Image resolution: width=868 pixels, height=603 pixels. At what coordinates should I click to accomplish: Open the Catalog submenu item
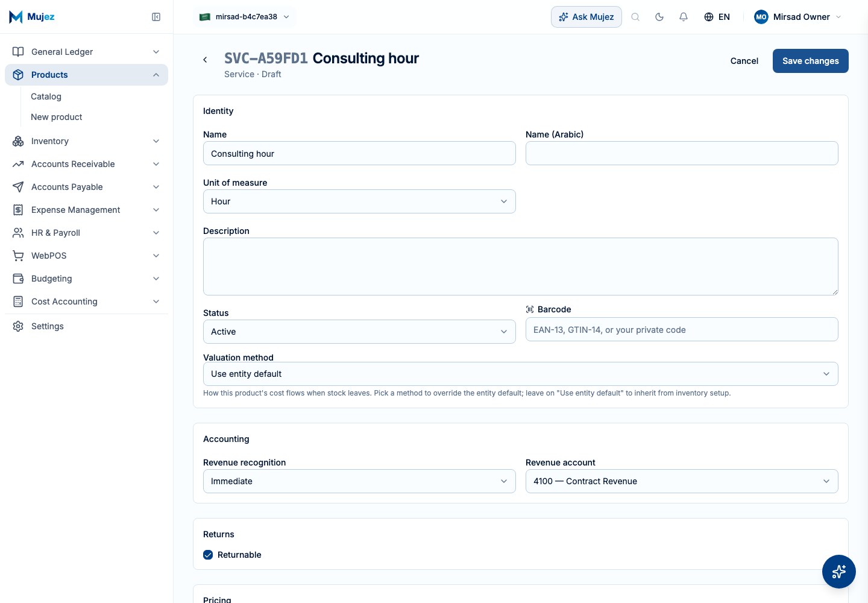pos(46,96)
